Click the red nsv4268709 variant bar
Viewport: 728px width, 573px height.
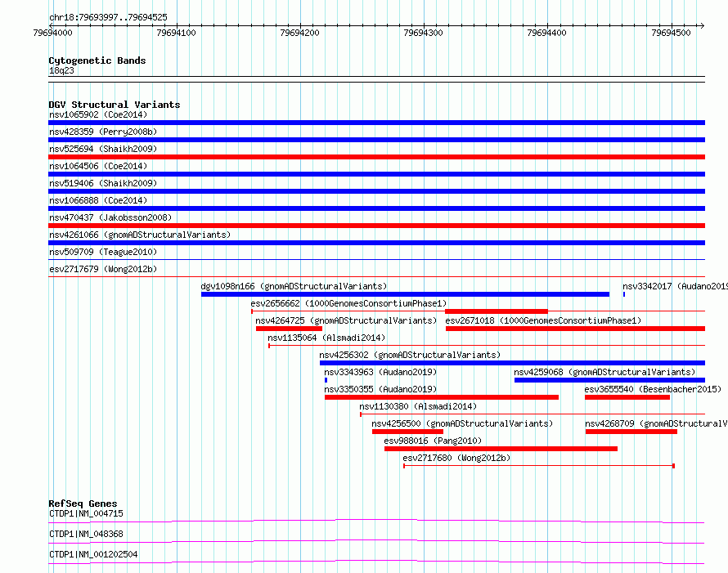[631, 432]
